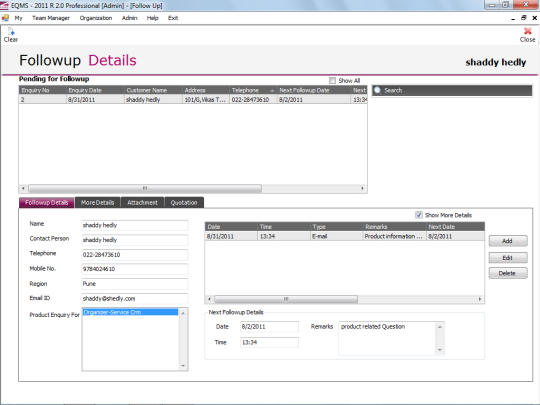Switch to the Quotation tab
Viewport: 540px width, 405px height.
click(x=184, y=202)
